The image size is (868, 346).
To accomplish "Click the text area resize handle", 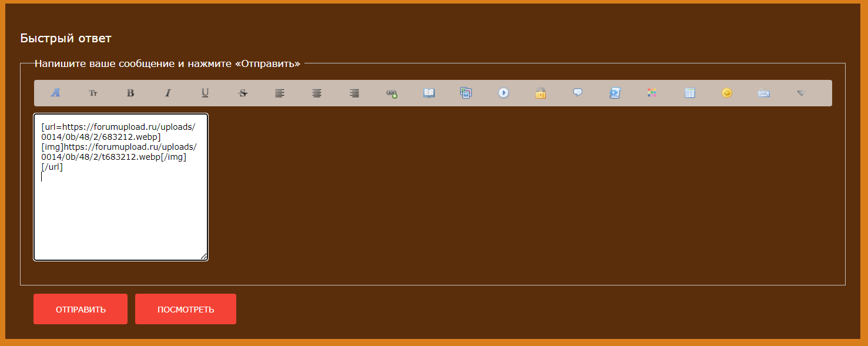I will click(203, 256).
